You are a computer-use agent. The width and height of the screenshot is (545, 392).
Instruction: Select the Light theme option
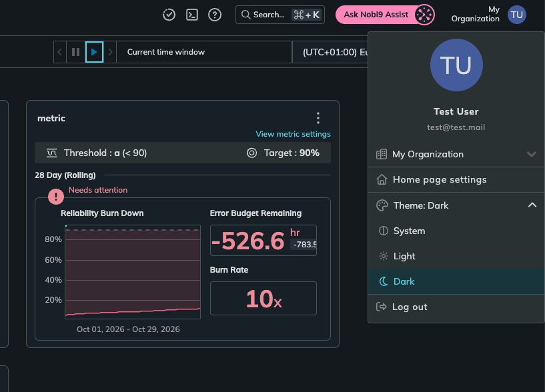point(456,256)
